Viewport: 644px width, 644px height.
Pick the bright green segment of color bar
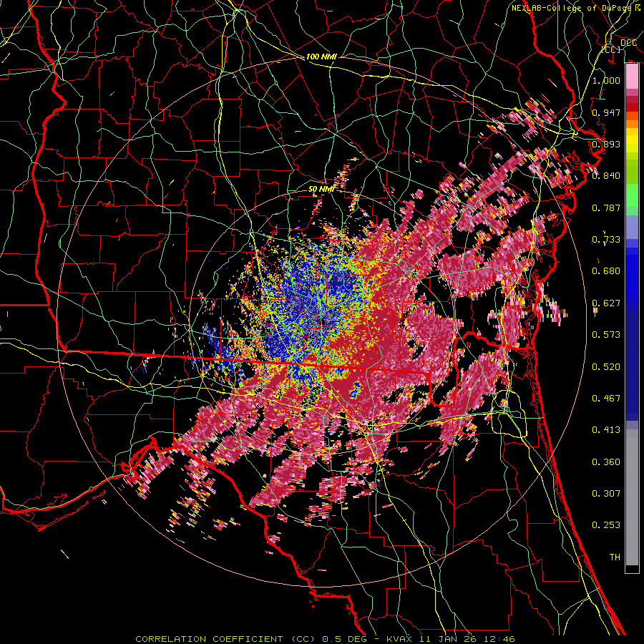(x=632, y=195)
